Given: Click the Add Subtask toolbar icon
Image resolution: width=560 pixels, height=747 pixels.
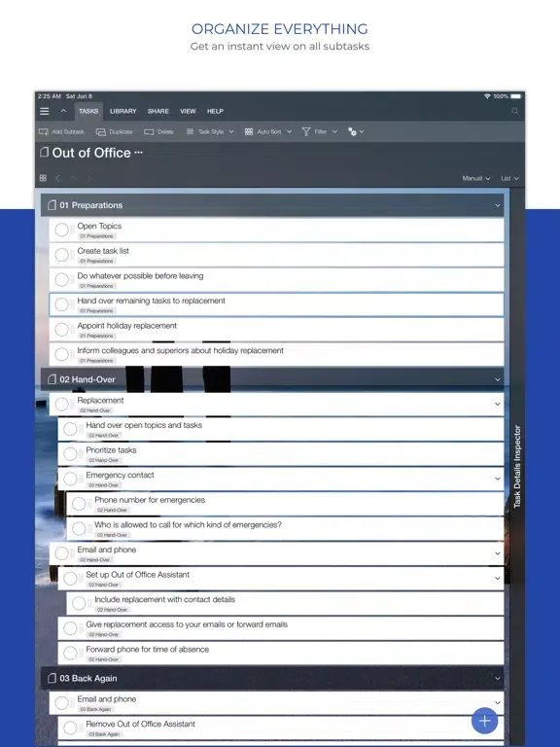Looking at the screenshot, I should 44,131.
